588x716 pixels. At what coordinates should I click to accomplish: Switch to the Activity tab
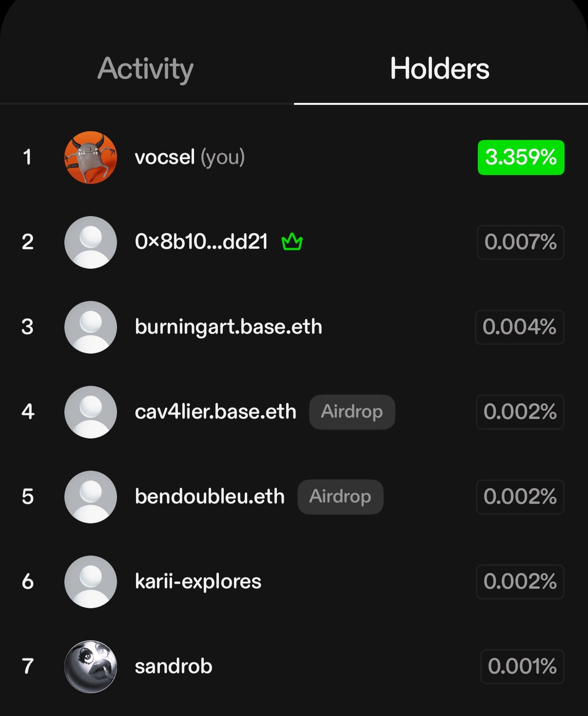click(145, 69)
